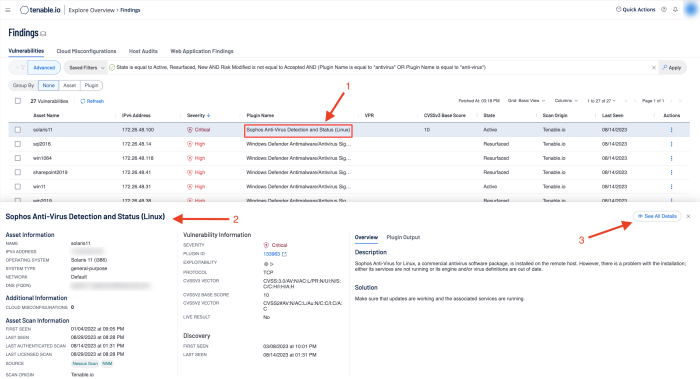
Task: Click the Nessus Scan source tag
Action: pos(85,363)
